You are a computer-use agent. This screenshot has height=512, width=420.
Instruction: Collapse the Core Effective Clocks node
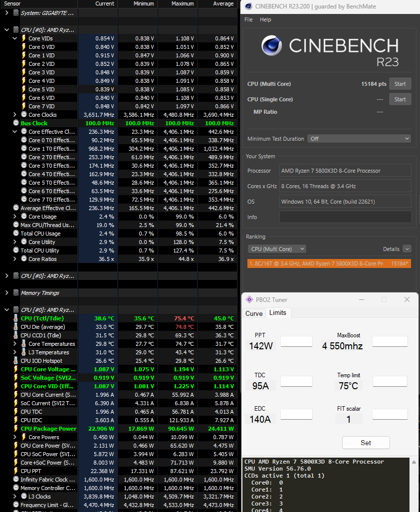14,132
